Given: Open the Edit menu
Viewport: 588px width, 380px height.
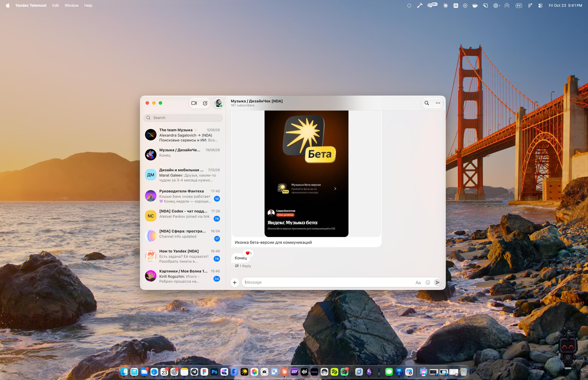Looking at the screenshot, I should click(x=55, y=6).
